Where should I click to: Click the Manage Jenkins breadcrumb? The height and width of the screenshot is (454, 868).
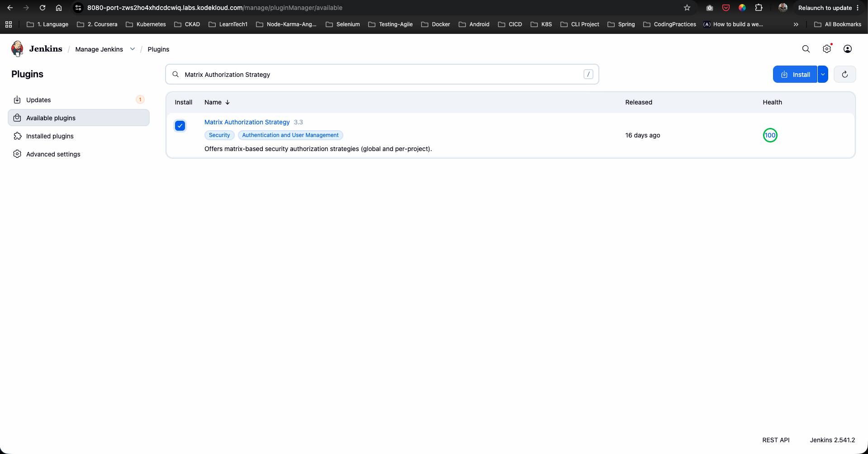(99, 49)
